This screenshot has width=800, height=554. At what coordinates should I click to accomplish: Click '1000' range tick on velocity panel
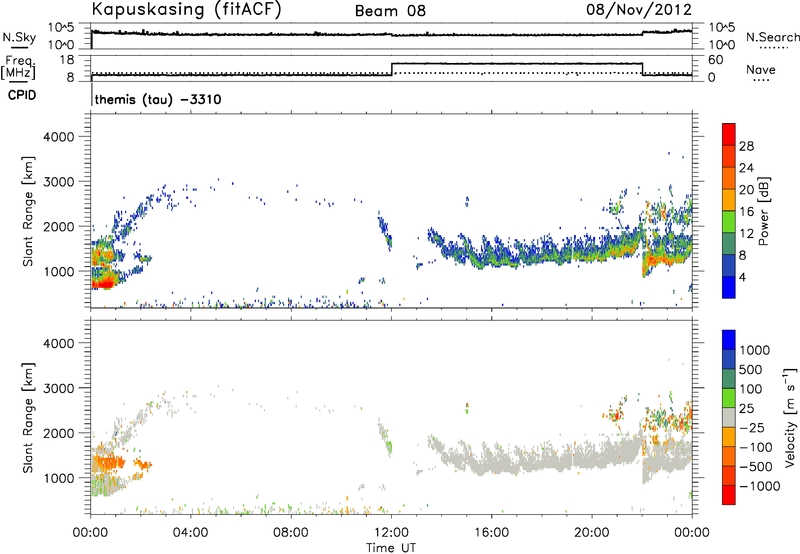click(59, 478)
